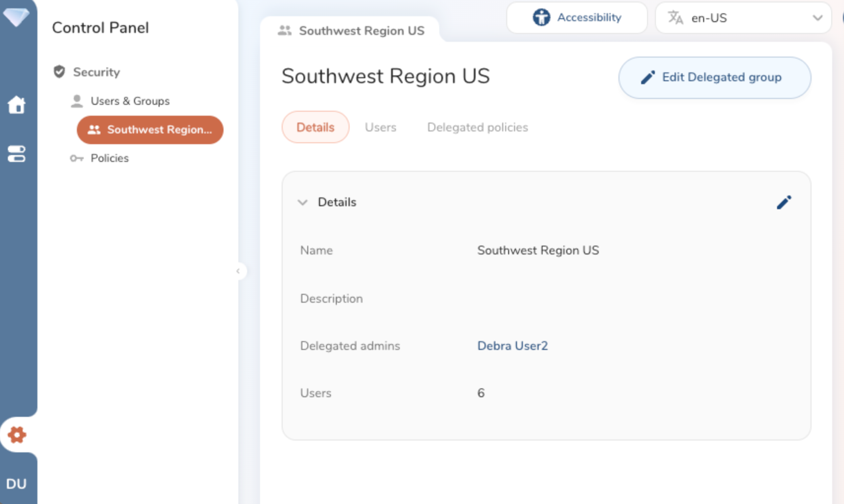The width and height of the screenshot is (844, 504).
Task: Click the diamond logo icon in sidebar
Action: (16, 17)
